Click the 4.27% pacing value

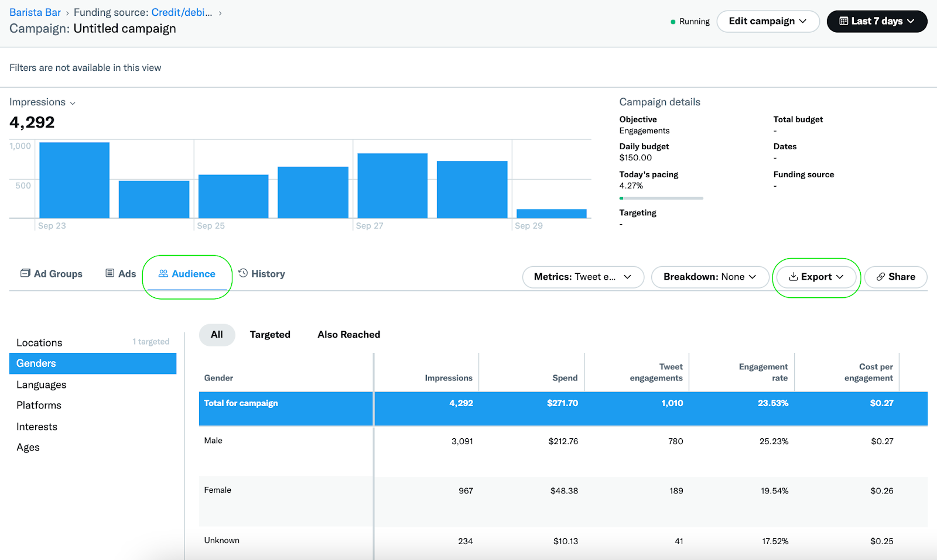coord(631,185)
